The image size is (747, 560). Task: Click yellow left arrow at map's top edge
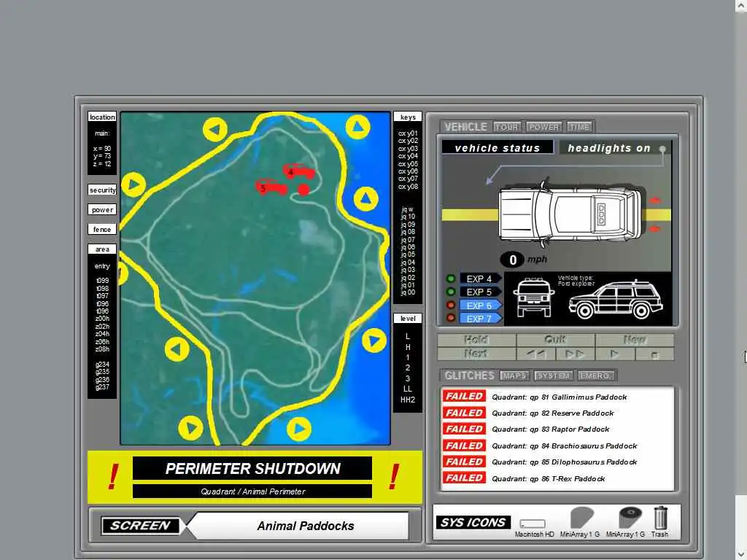[x=215, y=129]
